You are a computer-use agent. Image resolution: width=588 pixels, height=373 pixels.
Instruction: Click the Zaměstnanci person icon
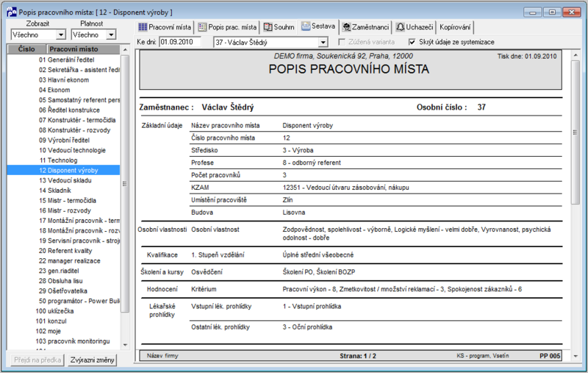tap(346, 27)
